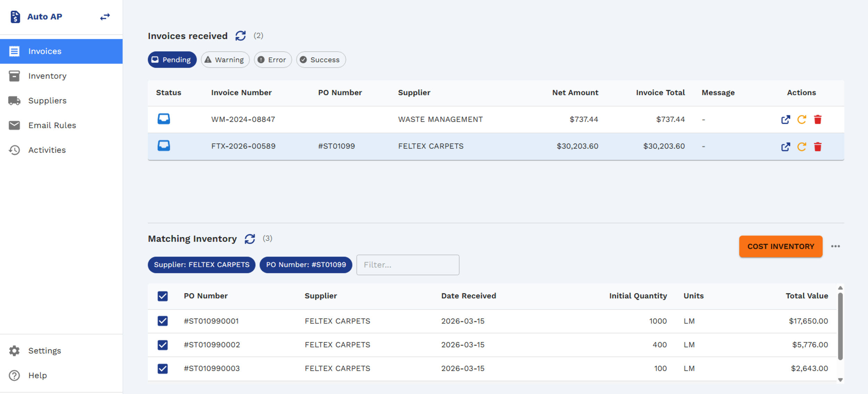Viewport: 868px width, 394px height.
Task: Retry processing the FTX-2026-00589 invoice
Action: (801, 147)
